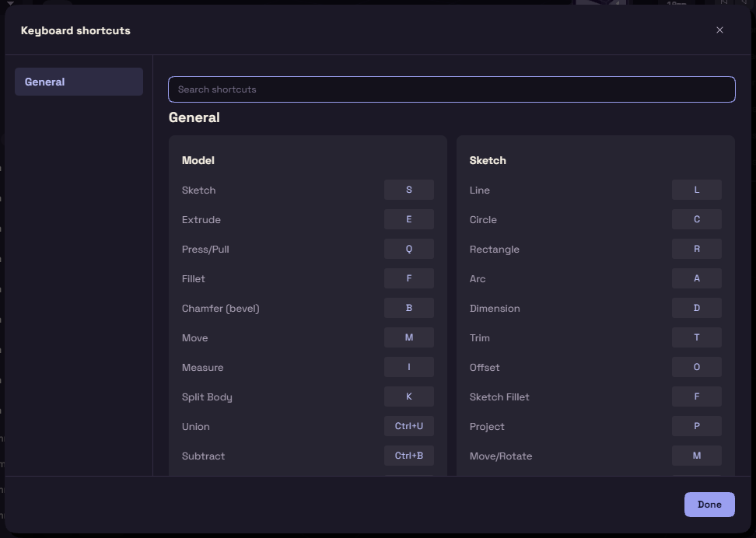Image resolution: width=756 pixels, height=538 pixels.
Task: Select the 'Split Body' shortcut label
Action: coord(207,397)
